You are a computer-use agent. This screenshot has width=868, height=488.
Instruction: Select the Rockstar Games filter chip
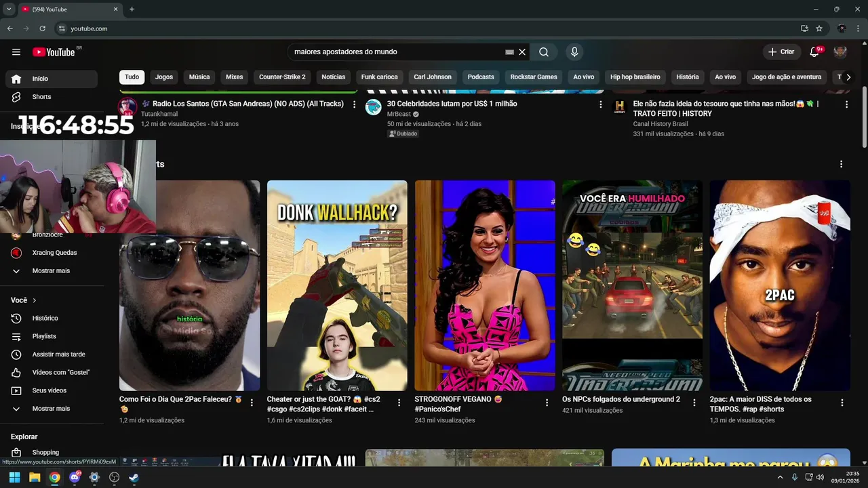coord(534,77)
